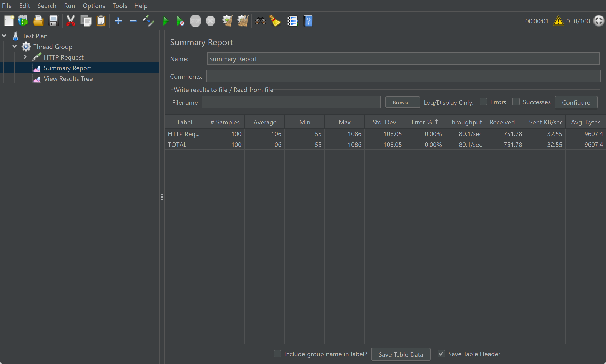Click the Start no pauses icon
Screen dimensions: 606x364
click(x=180, y=21)
